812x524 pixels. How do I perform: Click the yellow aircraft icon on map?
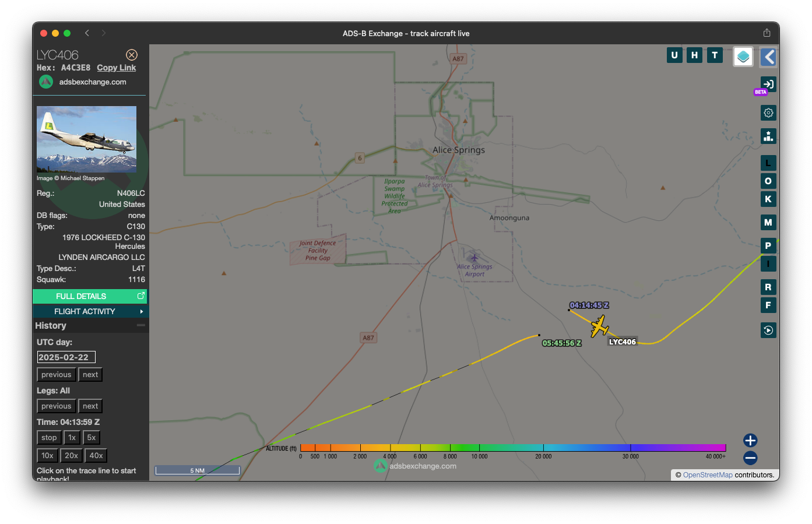[x=599, y=326]
